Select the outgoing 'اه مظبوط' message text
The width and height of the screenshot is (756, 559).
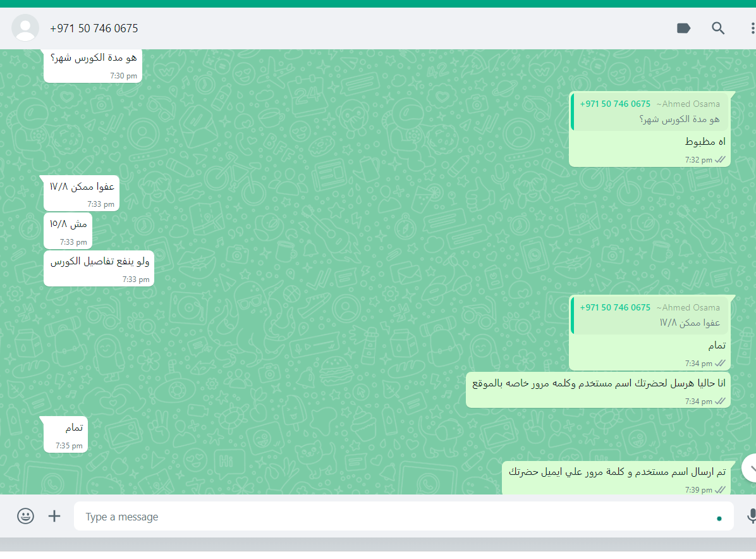pyautogui.click(x=705, y=141)
